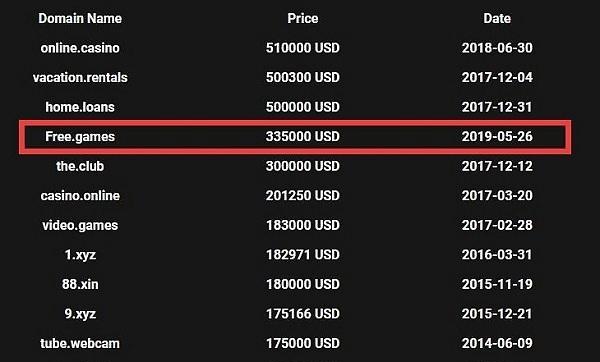Screen dimensions: 600x362
Task: Select the 1.xyz domain entry
Action: (80, 255)
